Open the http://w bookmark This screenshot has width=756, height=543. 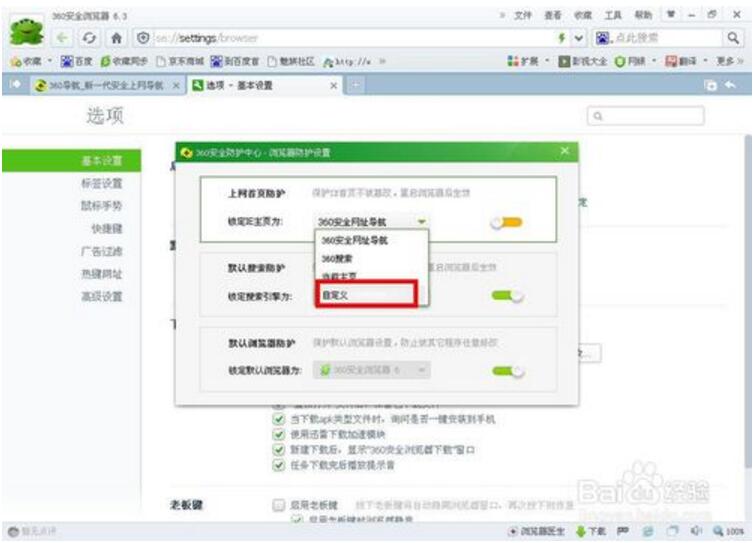pyautogui.click(x=347, y=61)
